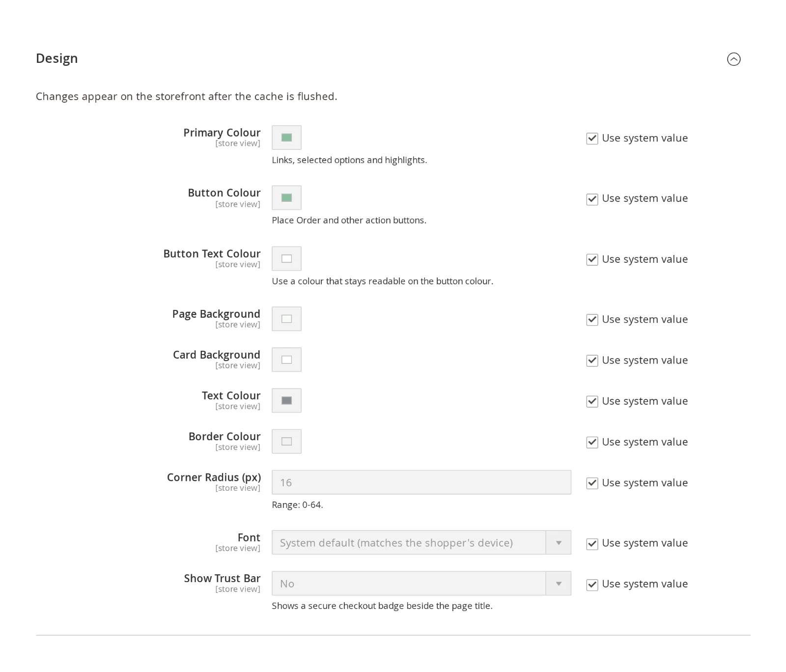Image resolution: width=786 pixels, height=672 pixels.
Task: Uncheck Use system value for Button Colour
Action: [592, 199]
